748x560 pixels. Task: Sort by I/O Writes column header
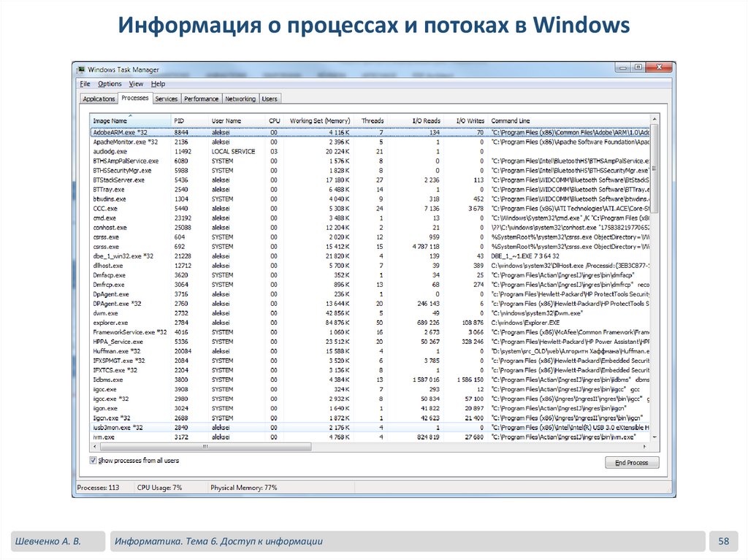[x=465, y=120]
